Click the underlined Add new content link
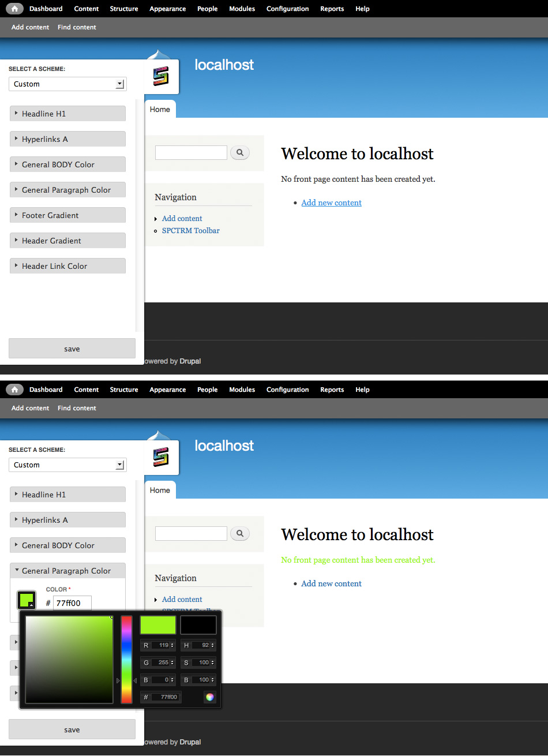 click(331, 203)
